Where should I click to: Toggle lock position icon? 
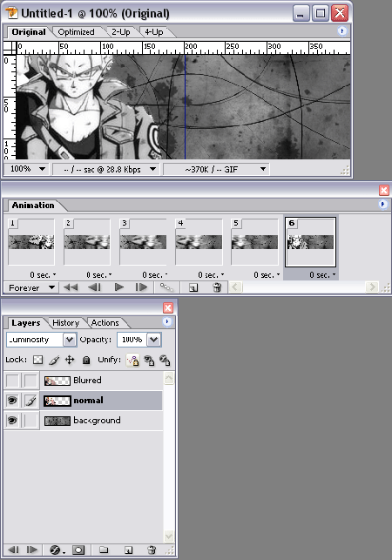point(70,360)
